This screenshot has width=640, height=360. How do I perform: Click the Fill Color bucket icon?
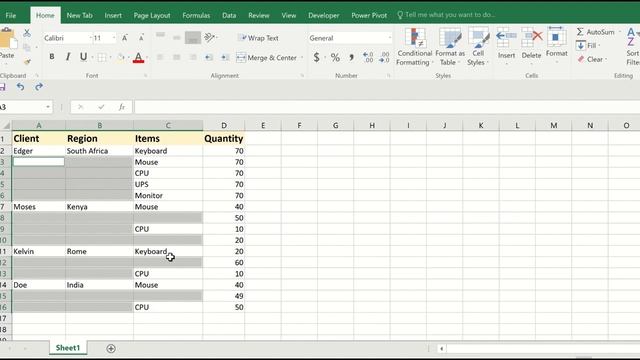coord(121,57)
